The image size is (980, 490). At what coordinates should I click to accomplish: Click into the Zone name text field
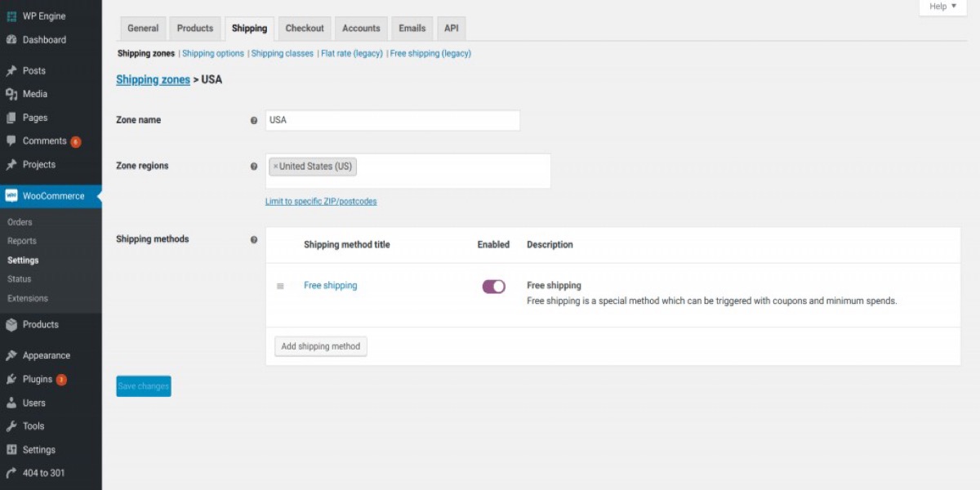click(x=392, y=120)
